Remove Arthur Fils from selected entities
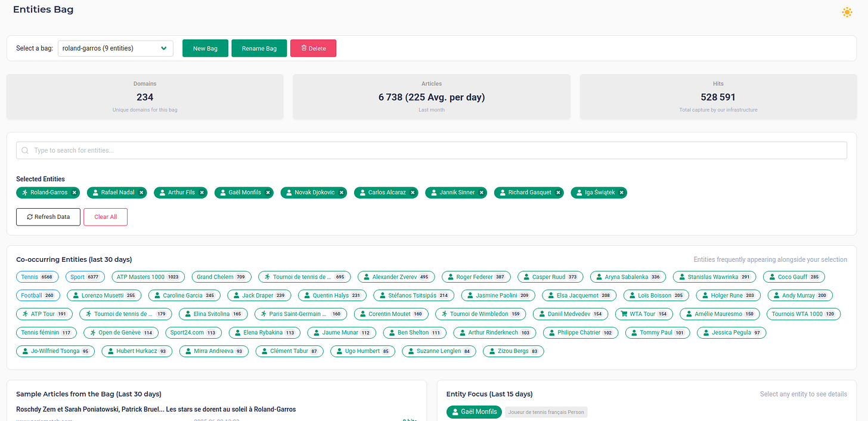Screen dimensions: 868x421 point(202,193)
